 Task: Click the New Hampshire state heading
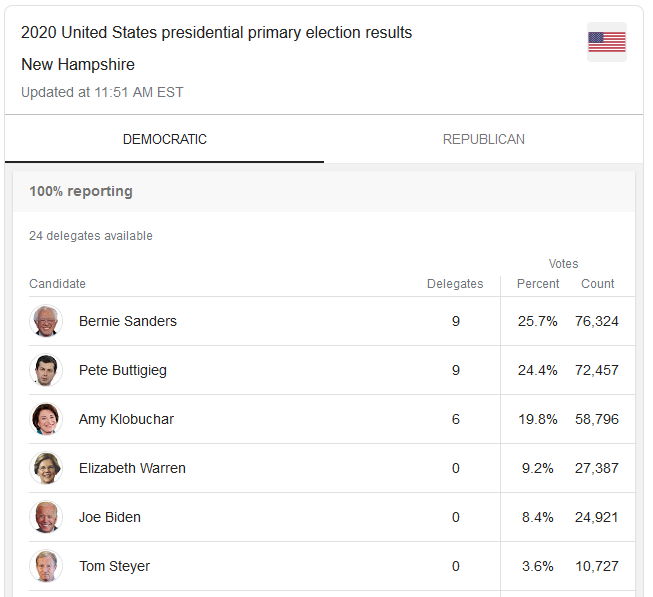tap(78, 65)
